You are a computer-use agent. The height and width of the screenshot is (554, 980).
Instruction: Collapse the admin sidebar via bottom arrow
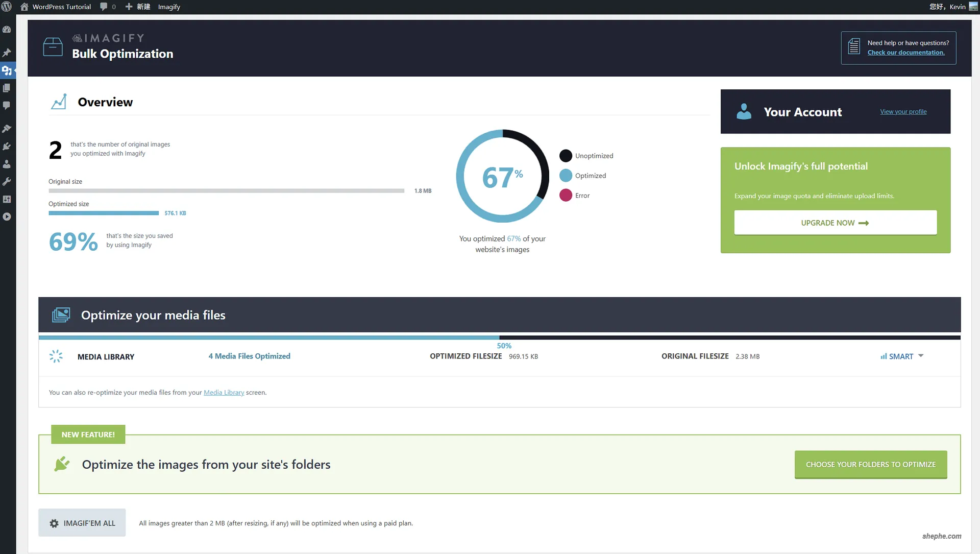click(x=7, y=216)
